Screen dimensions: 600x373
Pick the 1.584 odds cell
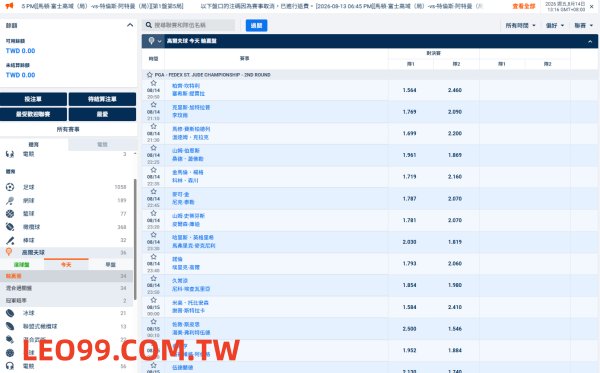(x=409, y=307)
